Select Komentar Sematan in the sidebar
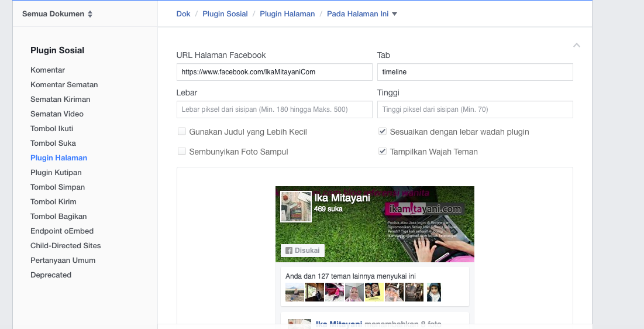644x329 pixels. coord(64,85)
